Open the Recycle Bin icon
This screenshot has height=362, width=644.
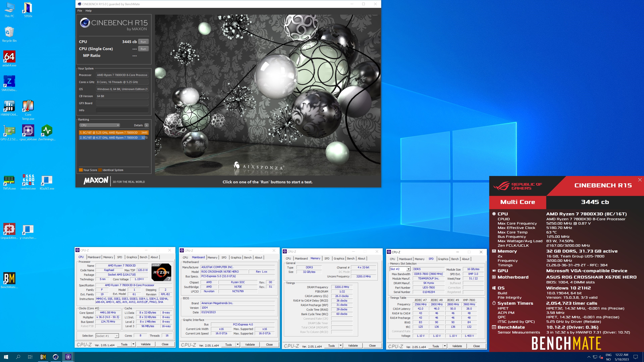pos(9,34)
